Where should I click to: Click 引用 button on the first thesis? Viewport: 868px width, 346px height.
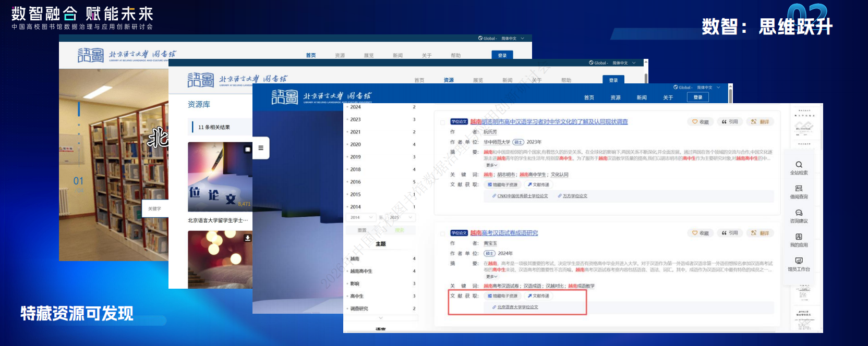pyautogui.click(x=730, y=122)
